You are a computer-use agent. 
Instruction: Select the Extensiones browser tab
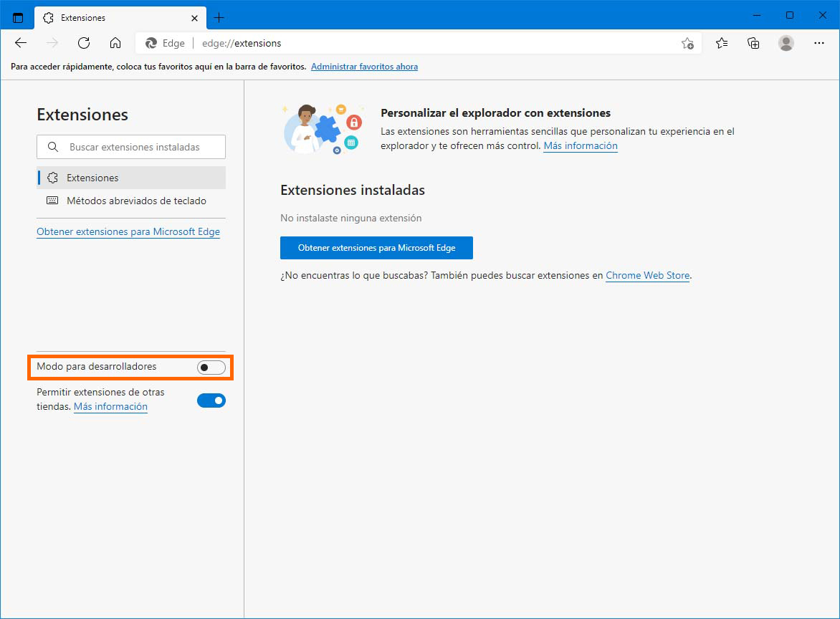(x=120, y=18)
